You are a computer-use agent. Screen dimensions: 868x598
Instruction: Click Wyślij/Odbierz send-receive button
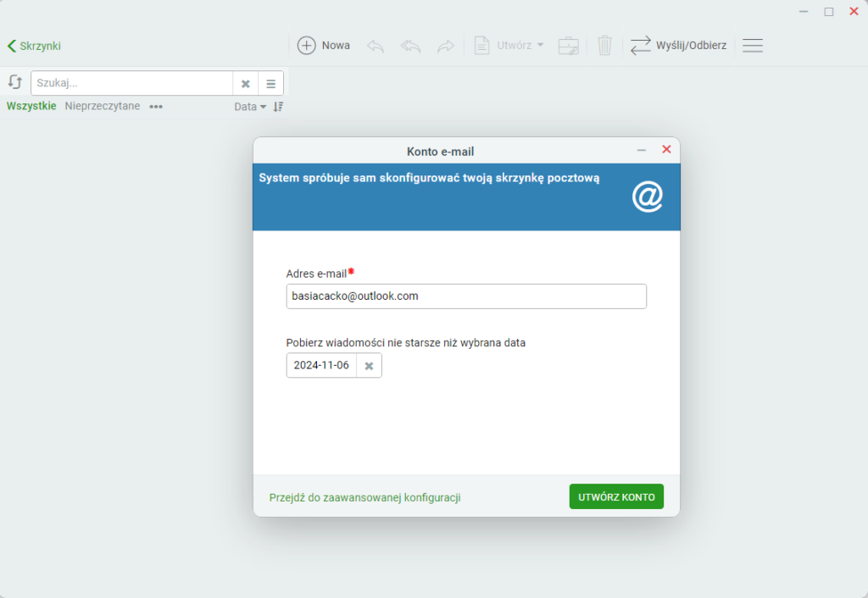tap(679, 46)
